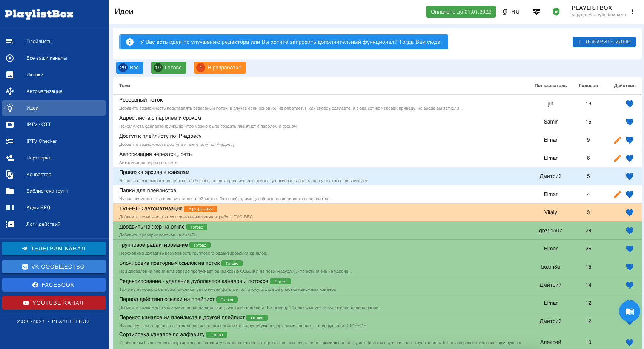
Task: Vote heart for Групповое редактирование
Action: pyautogui.click(x=630, y=249)
